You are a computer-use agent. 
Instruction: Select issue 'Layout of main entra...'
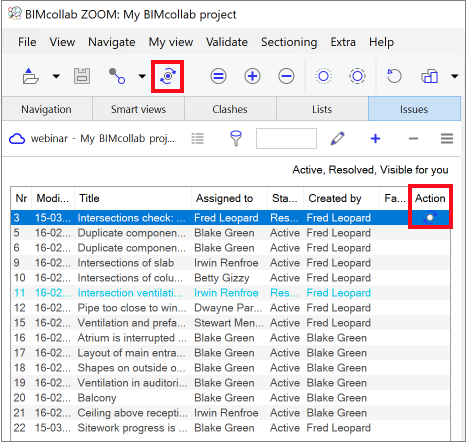[x=230, y=353]
